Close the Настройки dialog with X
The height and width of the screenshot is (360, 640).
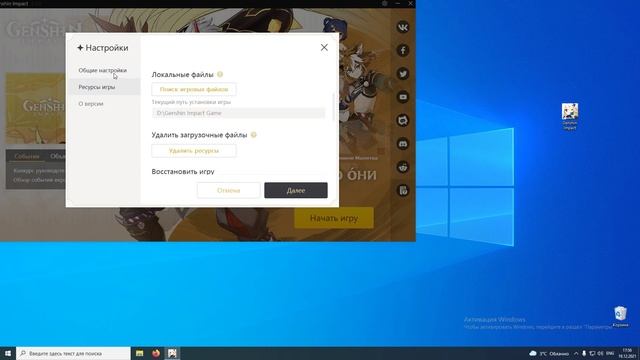coord(324,47)
